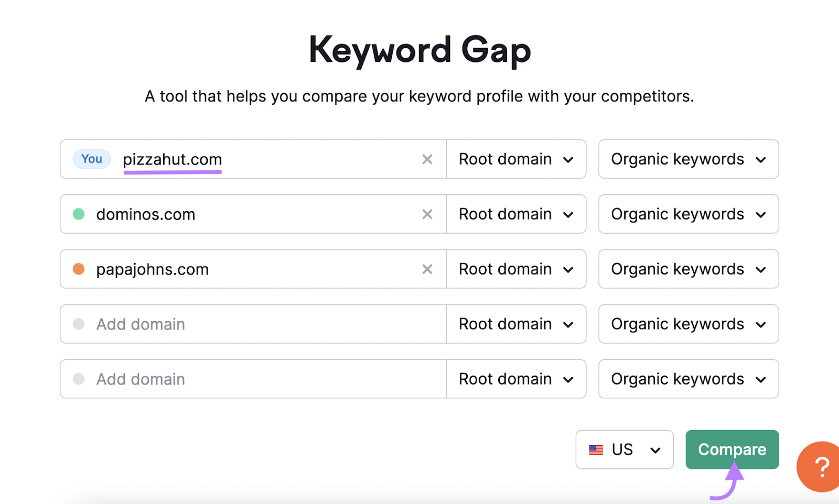Click the US flag icon

click(595, 449)
